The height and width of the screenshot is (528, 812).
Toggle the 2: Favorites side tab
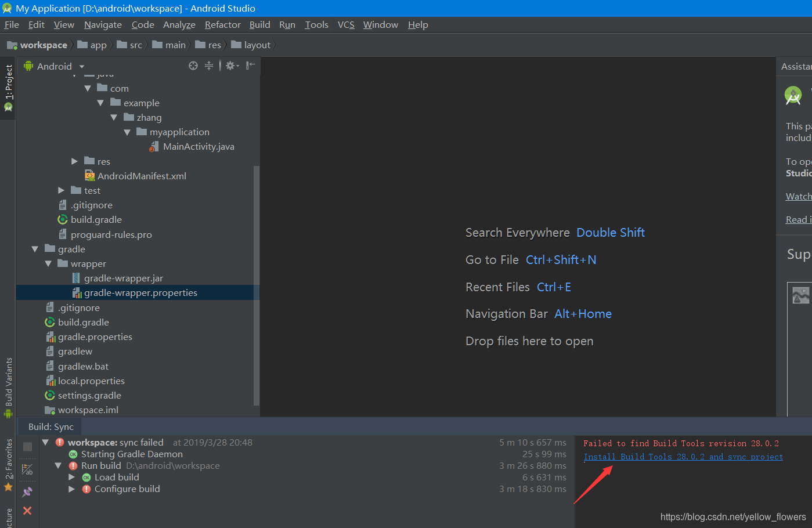pos(8,464)
